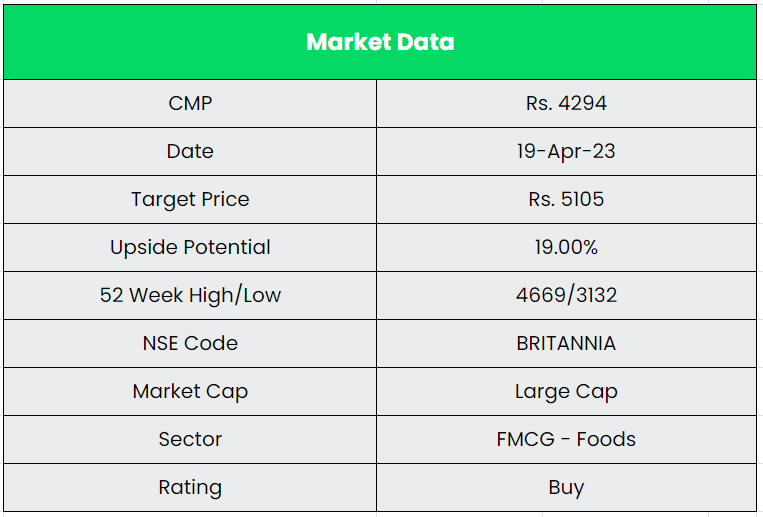Select the 52 Week High/Low label

click(x=190, y=295)
